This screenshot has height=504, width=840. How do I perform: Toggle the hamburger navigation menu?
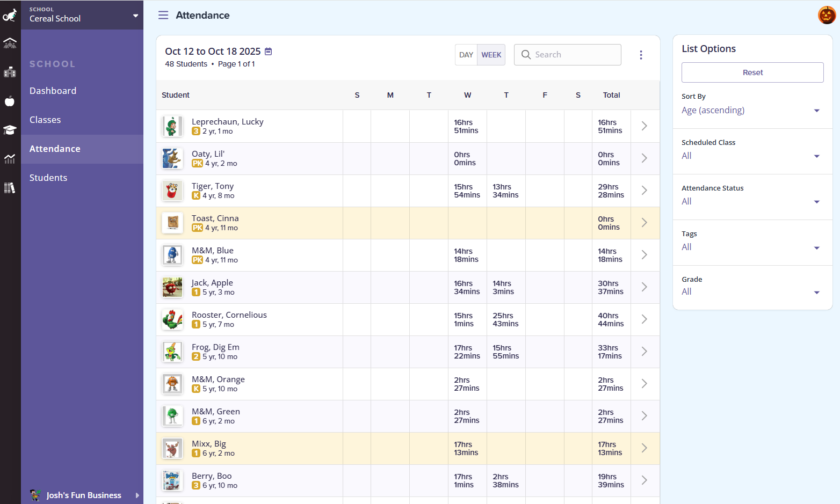pos(163,15)
